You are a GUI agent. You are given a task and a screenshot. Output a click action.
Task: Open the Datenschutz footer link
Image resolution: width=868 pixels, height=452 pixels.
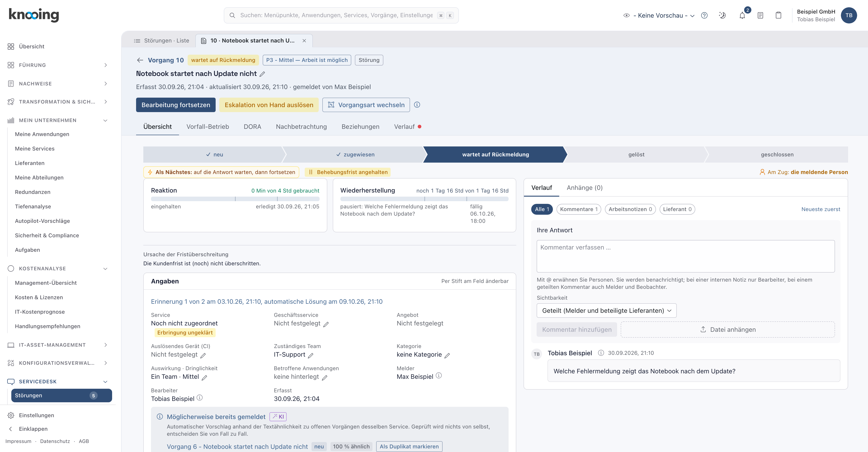pos(55,441)
